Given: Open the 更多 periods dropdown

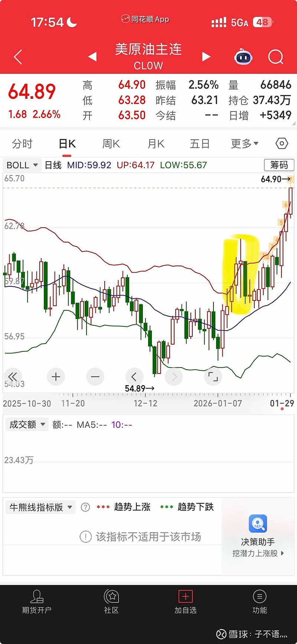Looking at the screenshot, I should pyautogui.click(x=245, y=144).
